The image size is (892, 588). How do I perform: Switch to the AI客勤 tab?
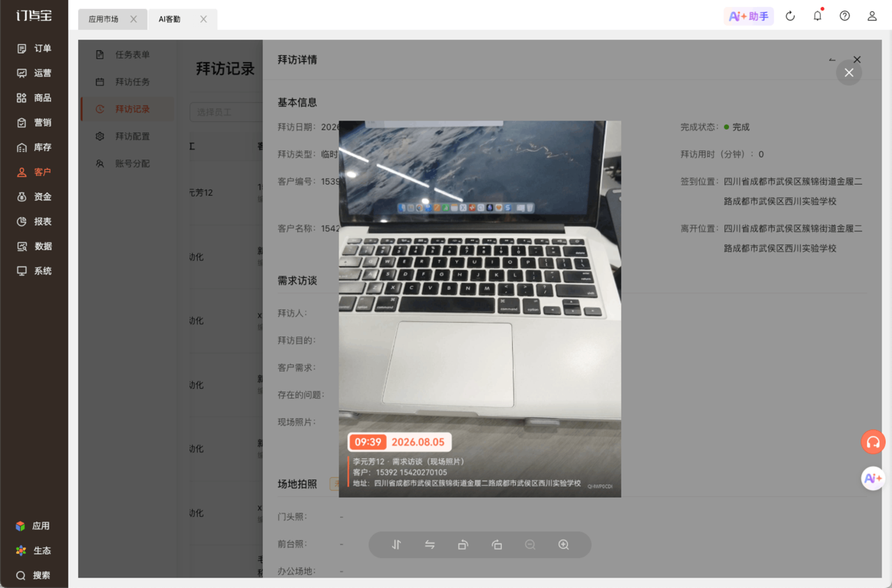(169, 20)
